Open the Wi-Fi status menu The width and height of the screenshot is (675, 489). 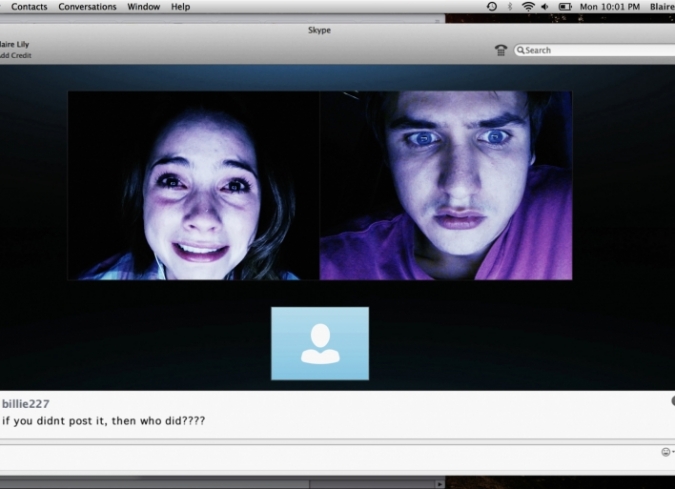click(528, 6)
